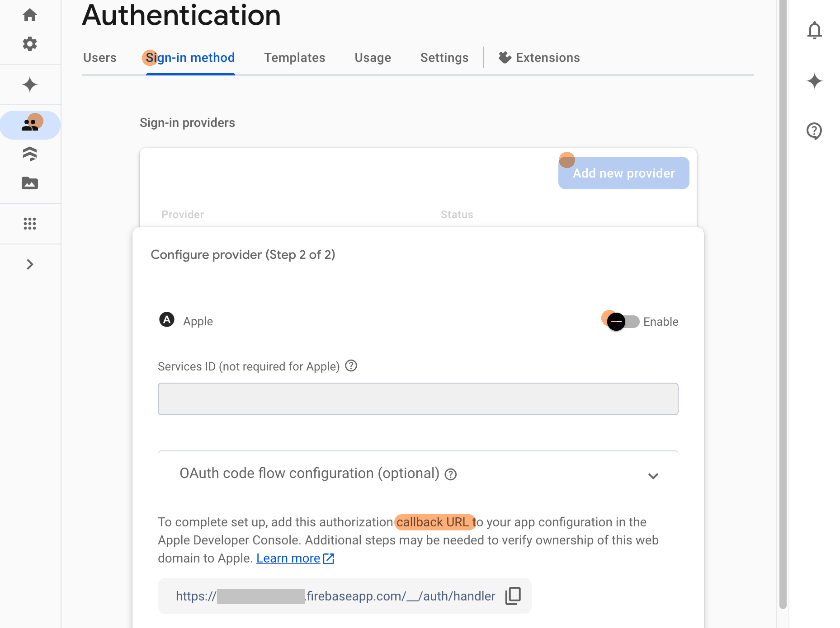Image resolution: width=840 pixels, height=628 pixels.
Task: Click the Gemini sparkle icon in the left sidebar
Action: click(x=30, y=84)
